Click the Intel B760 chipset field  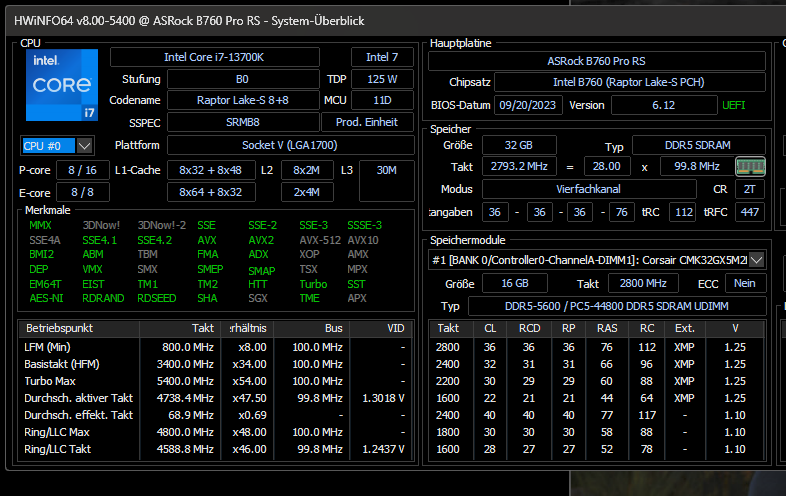click(x=630, y=82)
